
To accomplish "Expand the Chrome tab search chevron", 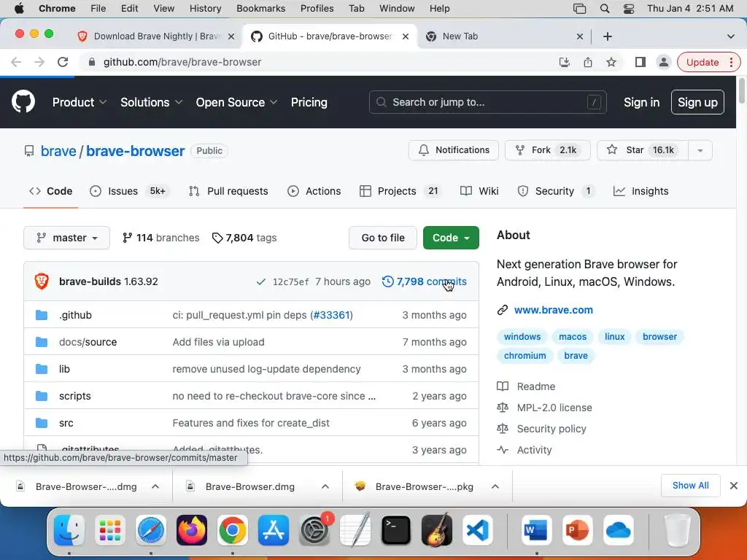I will pyautogui.click(x=730, y=36).
